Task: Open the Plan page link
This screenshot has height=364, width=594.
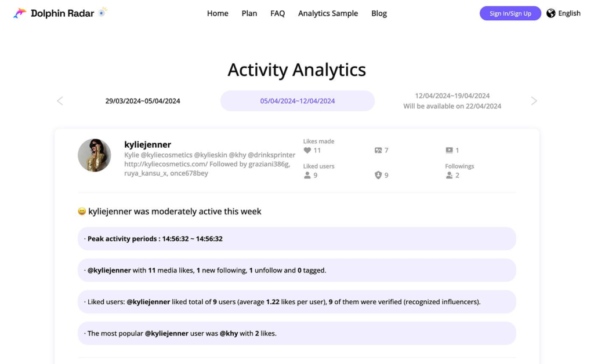Action: (249, 13)
